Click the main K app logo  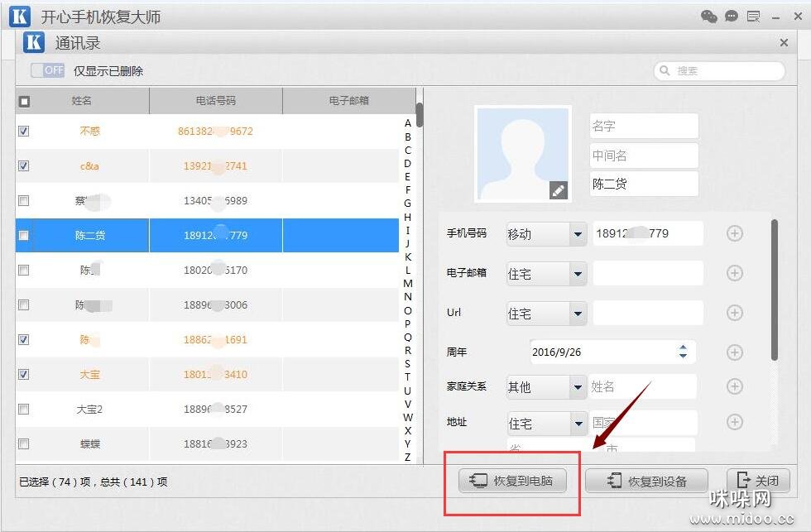click(20, 17)
